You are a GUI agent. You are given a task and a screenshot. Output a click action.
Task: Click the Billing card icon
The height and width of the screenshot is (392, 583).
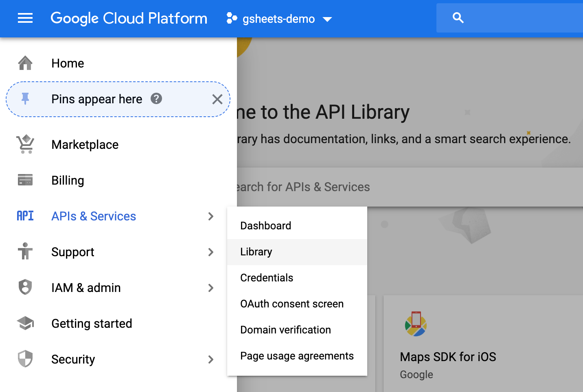click(x=25, y=180)
